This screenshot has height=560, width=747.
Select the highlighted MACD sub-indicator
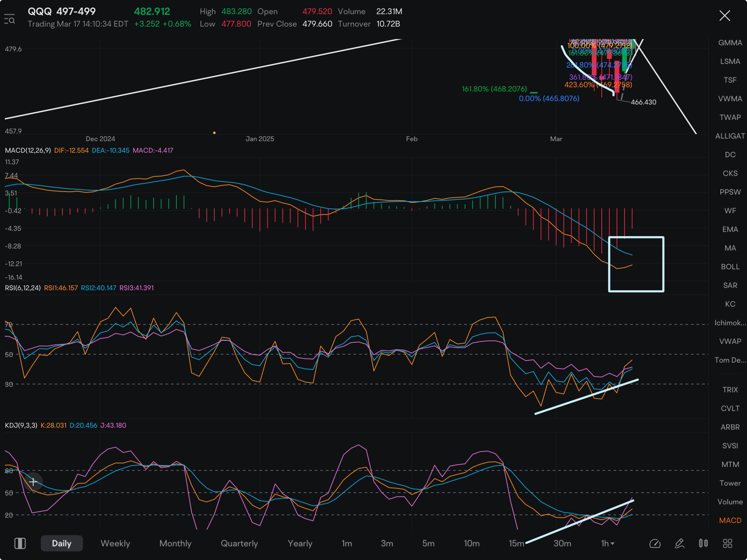pyautogui.click(x=730, y=521)
